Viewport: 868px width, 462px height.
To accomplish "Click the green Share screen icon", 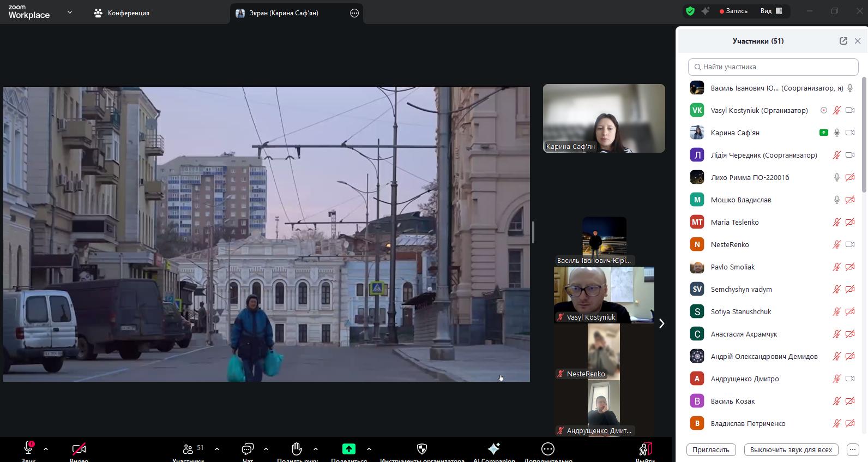I will (x=348, y=448).
